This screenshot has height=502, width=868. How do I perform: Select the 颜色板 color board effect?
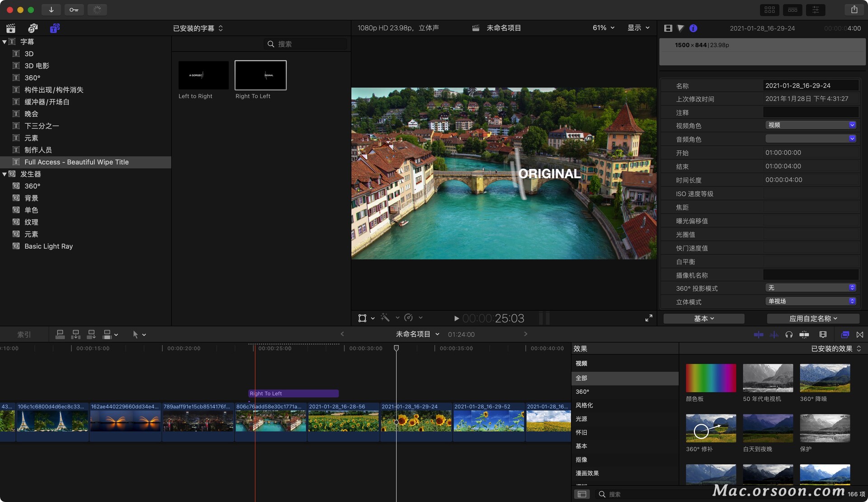(x=711, y=378)
